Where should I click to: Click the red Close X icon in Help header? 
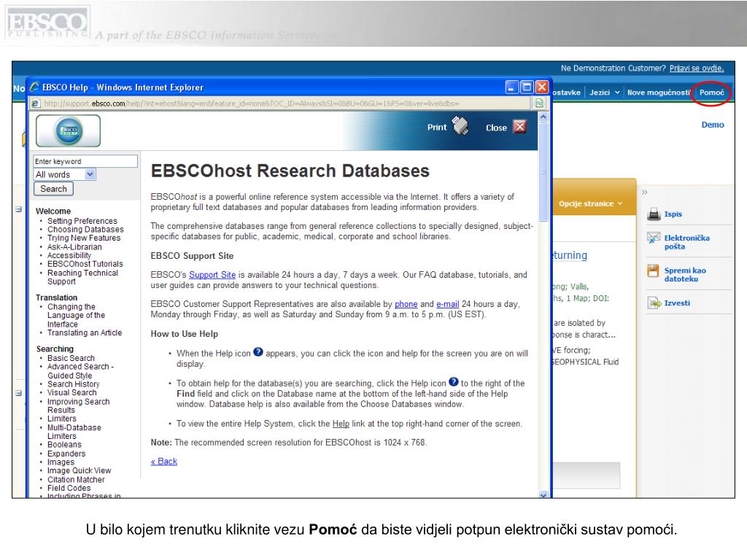coord(519,127)
